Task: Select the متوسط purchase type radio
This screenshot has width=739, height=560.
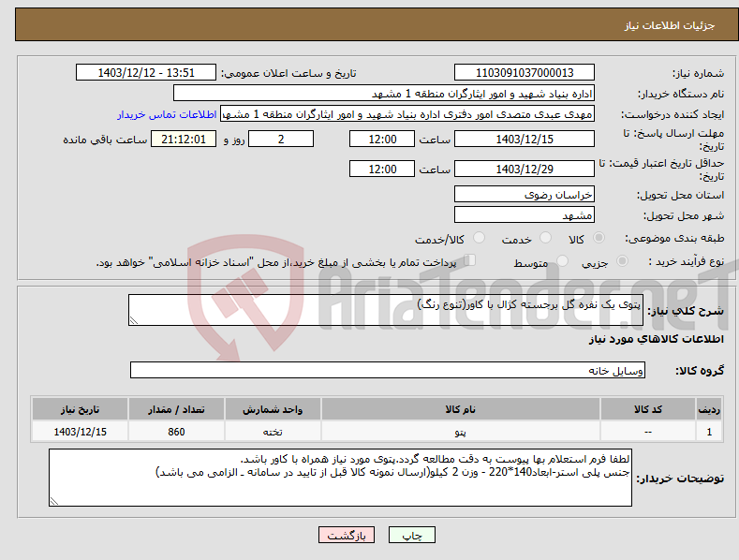Action: (x=562, y=260)
